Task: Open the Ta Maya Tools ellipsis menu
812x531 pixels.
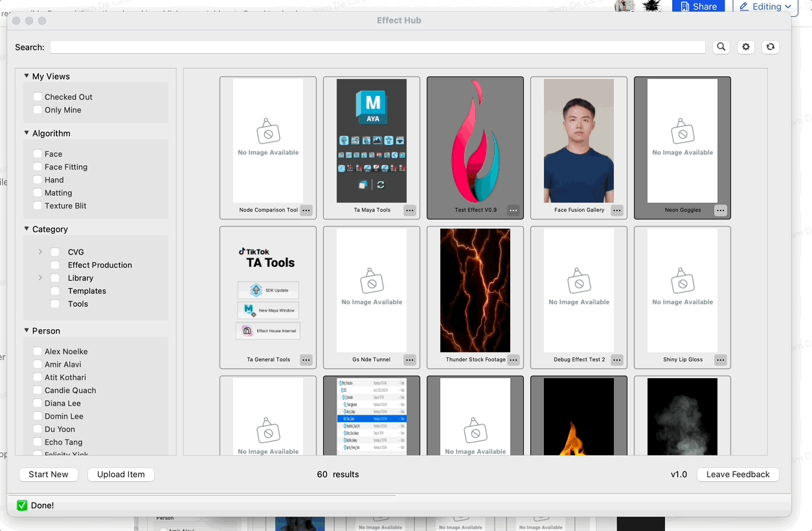Action: pos(409,210)
